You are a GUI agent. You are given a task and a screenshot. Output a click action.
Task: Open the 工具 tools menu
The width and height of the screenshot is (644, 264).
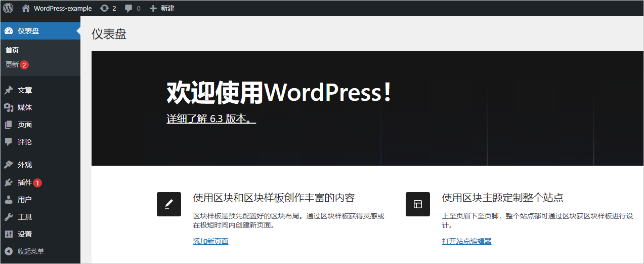[x=25, y=217]
